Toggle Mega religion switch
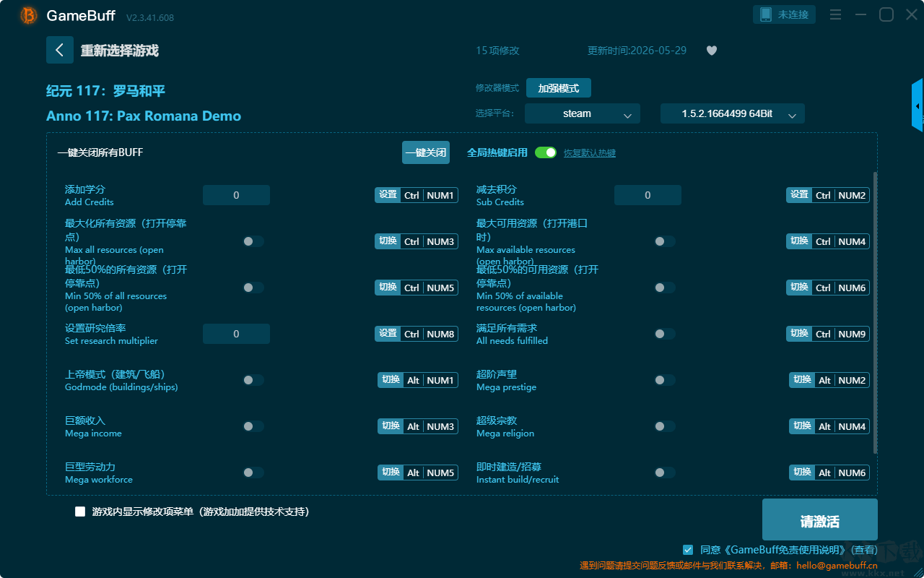 click(665, 426)
